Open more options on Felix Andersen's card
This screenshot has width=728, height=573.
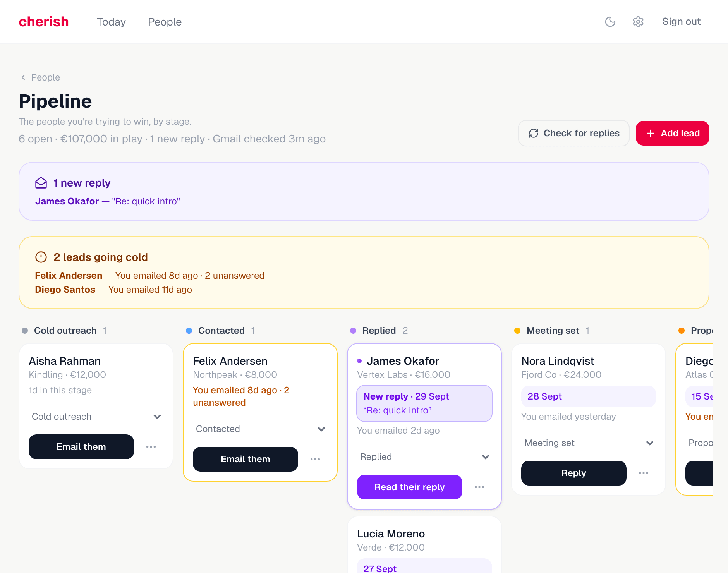coord(315,459)
